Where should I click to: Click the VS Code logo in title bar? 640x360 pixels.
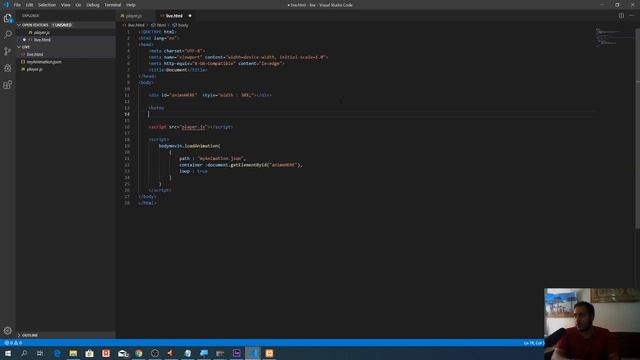pos(6,5)
